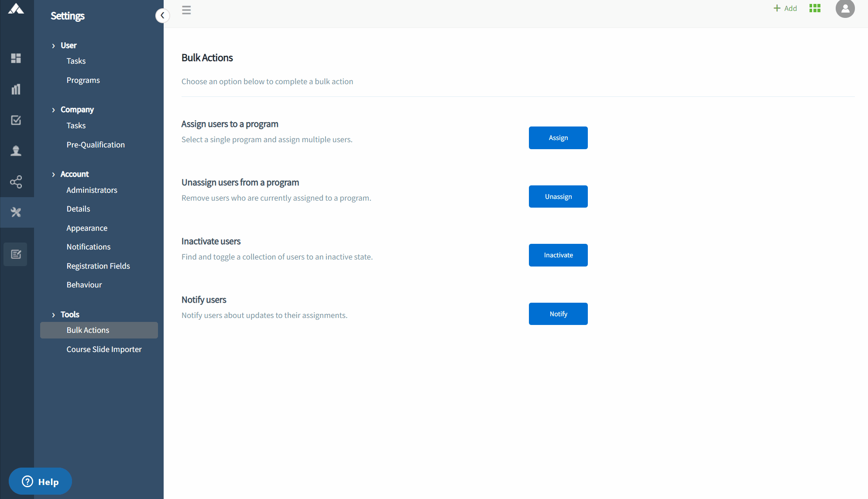Click the blue Assign button
The height and width of the screenshot is (499, 868).
point(558,138)
